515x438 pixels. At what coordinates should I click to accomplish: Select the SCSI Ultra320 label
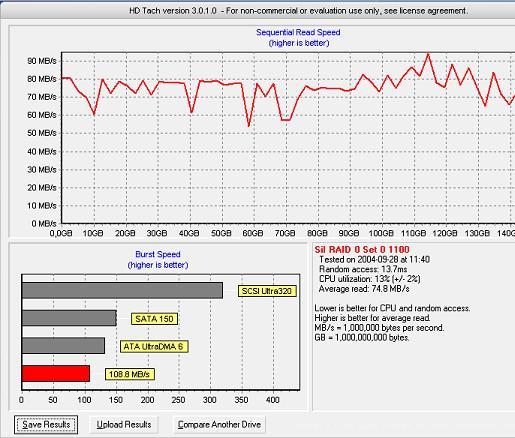(267, 291)
